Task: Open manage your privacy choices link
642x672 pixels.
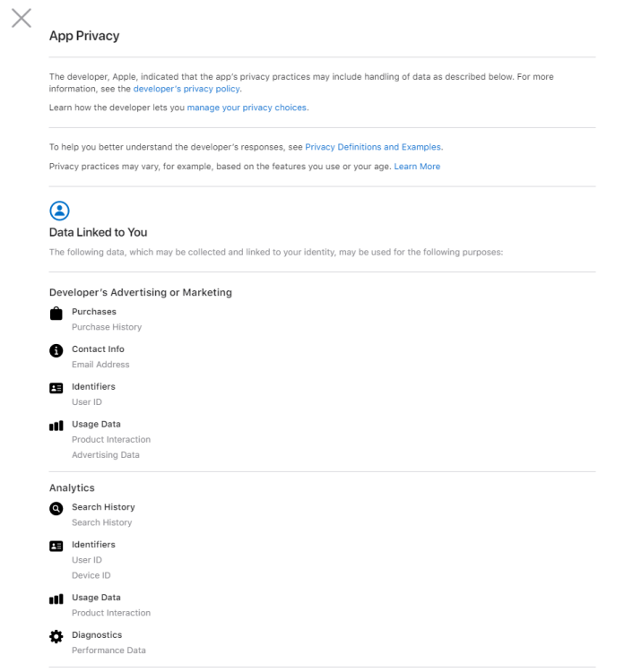Action: (247, 108)
